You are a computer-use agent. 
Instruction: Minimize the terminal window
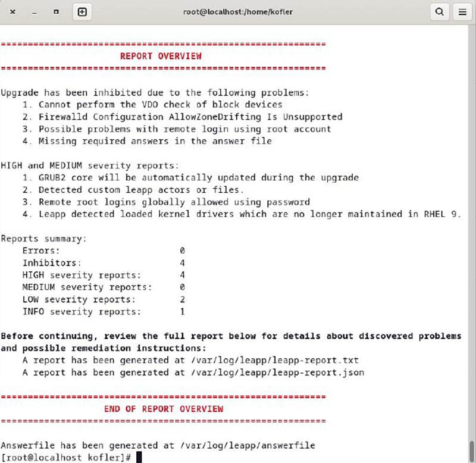pyautogui.click(x=35, y=11)
